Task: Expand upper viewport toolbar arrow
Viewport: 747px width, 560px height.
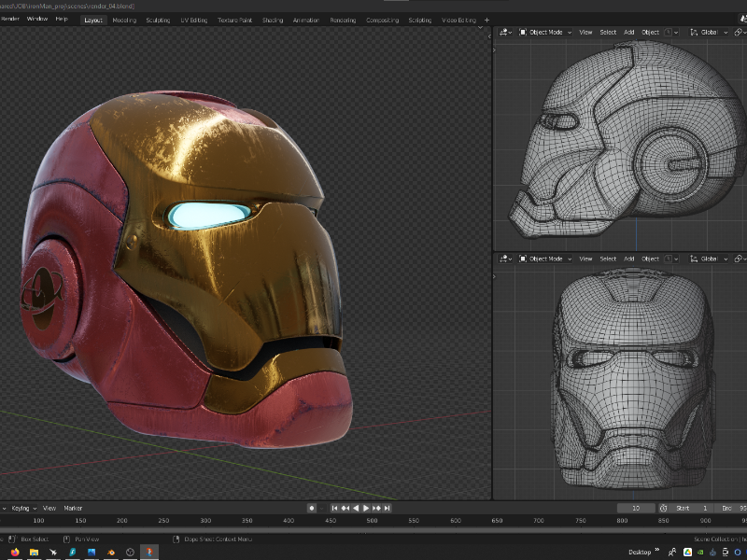Action: (x=495, y=50)
